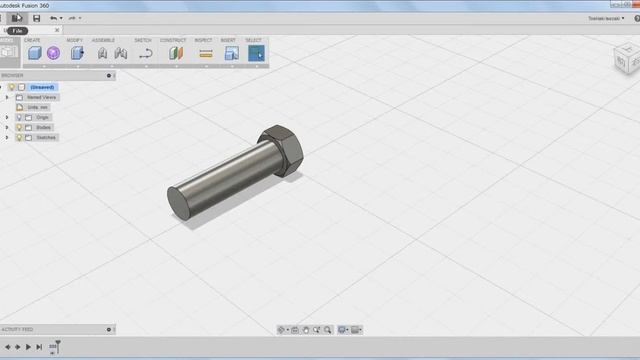Open the MODIFY menu
Image resolution: width=640 pixels, height=360 pixels.
click(75, 40)
